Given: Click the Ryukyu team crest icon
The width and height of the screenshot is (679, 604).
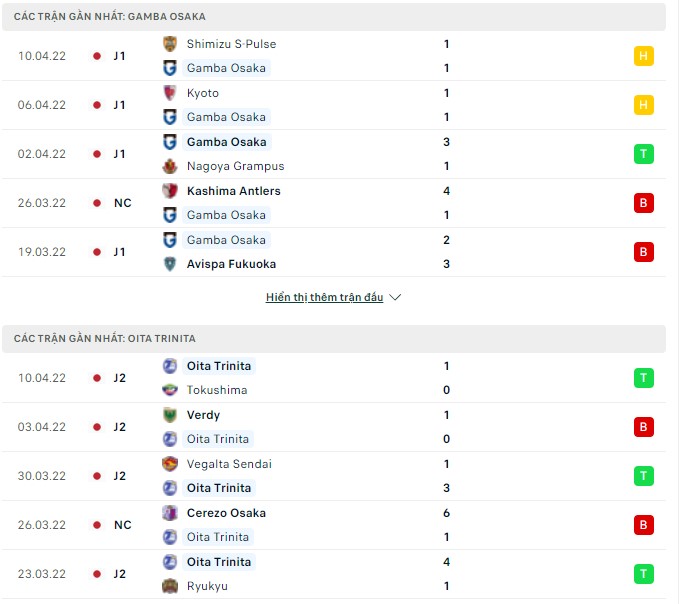Looking at the screenshot, I should coord(169,586).
